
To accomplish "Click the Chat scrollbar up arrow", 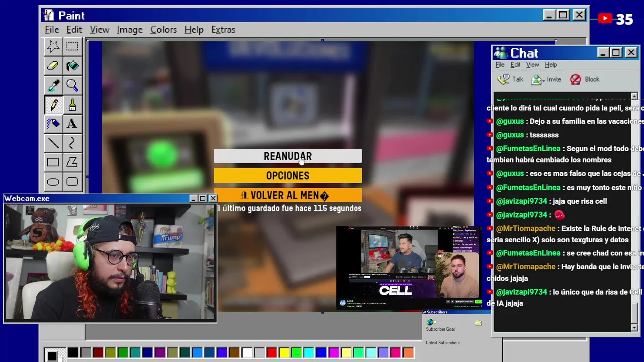I will click(634, 96).
